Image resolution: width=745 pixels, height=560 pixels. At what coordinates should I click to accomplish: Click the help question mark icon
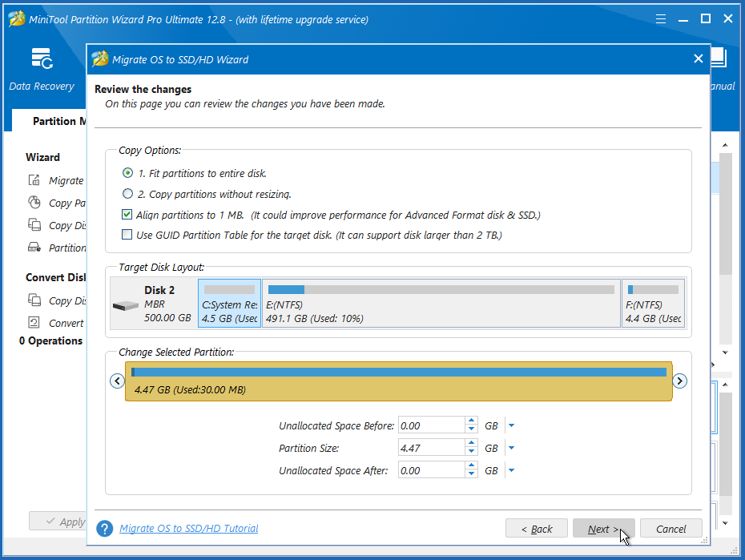point(104,528)
